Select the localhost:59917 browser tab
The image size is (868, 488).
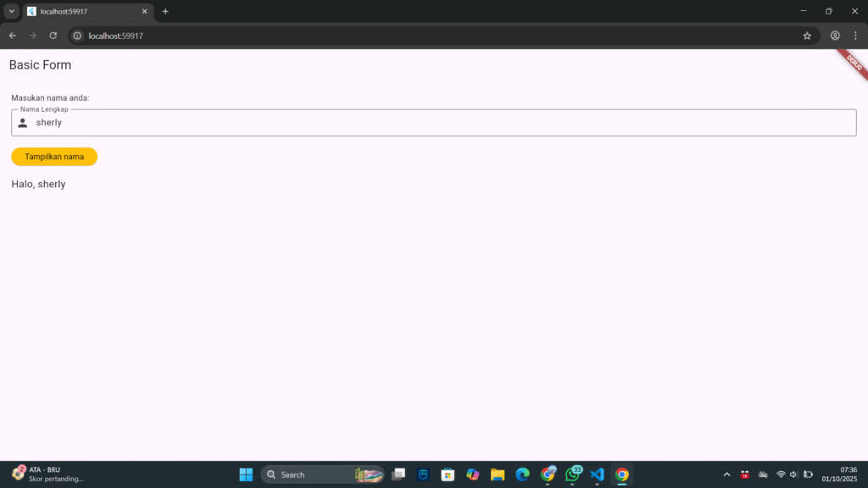coord(85,11)
